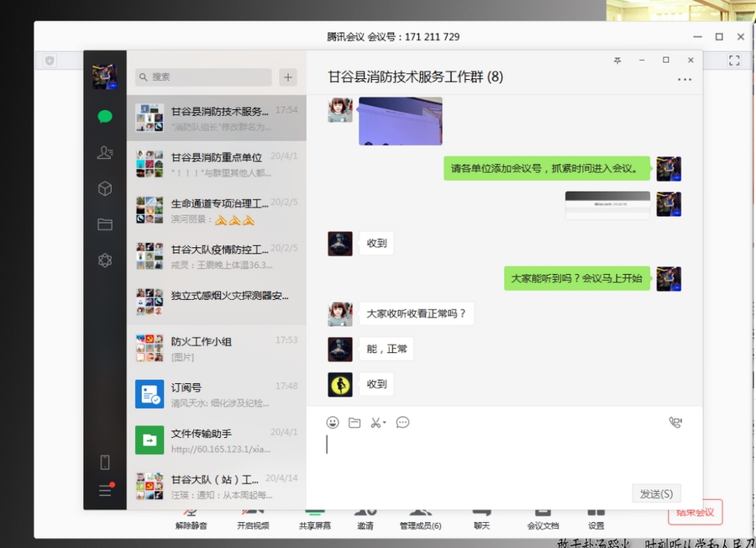Open the 文件传输助手 conversation
The width and height of the screenshot is (756, 548).
coord(216,440)
